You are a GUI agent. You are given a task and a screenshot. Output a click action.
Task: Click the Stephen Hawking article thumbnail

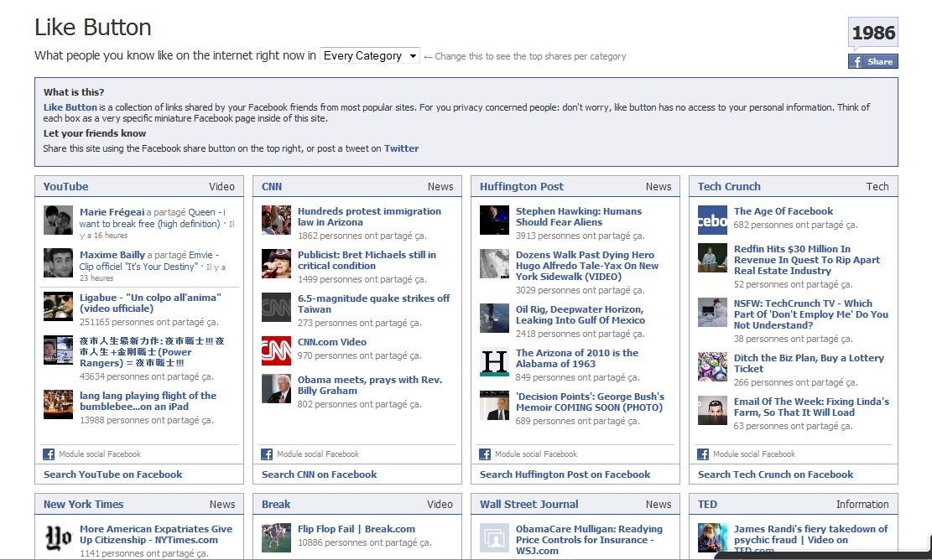pos(495,220)
